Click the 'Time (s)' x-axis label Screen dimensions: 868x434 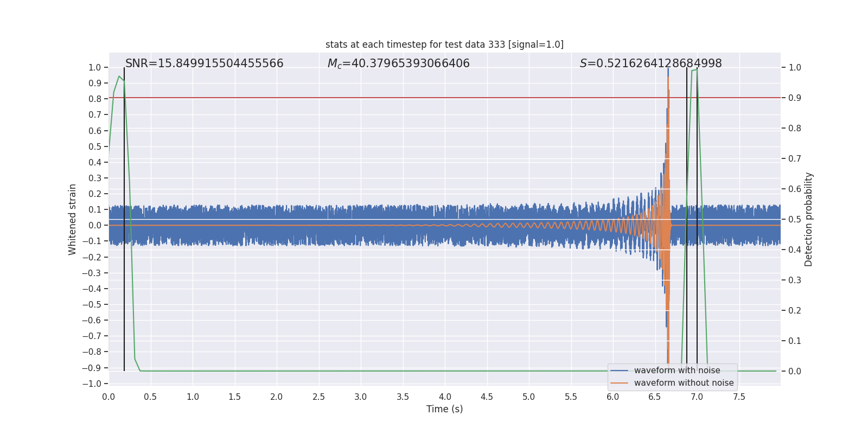pos(444,409)
